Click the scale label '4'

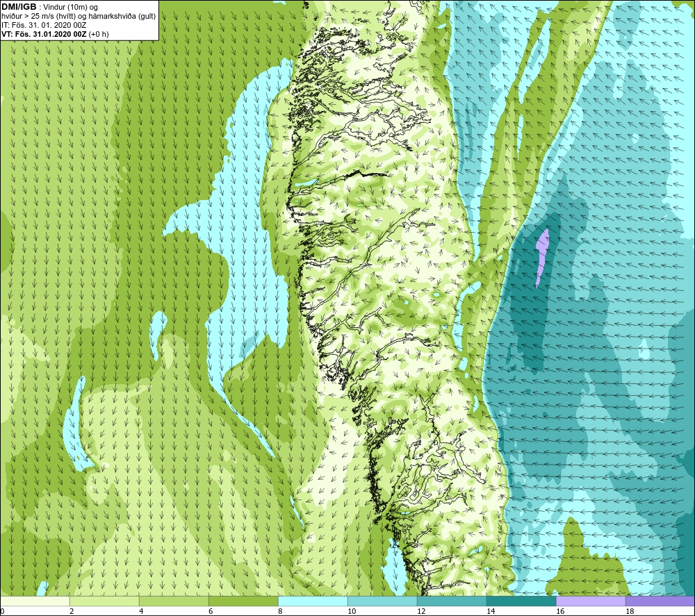pos(141,611)
